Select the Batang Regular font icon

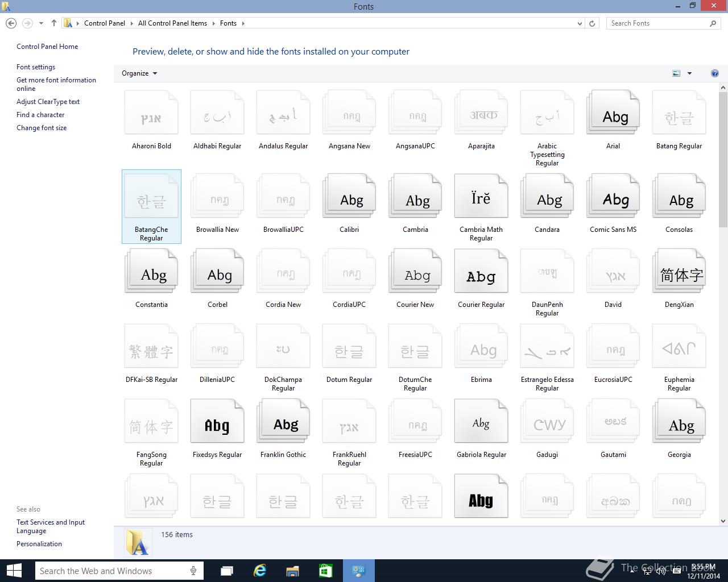click(679, 113)
